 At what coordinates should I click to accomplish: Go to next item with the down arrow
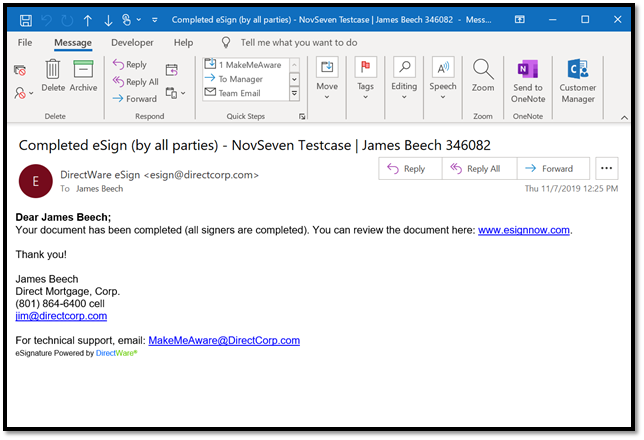tap(108, 20)
